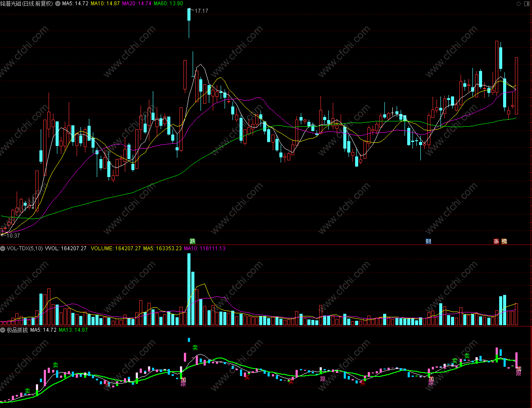This screenshot has width=532, height=408.
Task: Click the diamond icon at top right
Action: tap(519, 4)
